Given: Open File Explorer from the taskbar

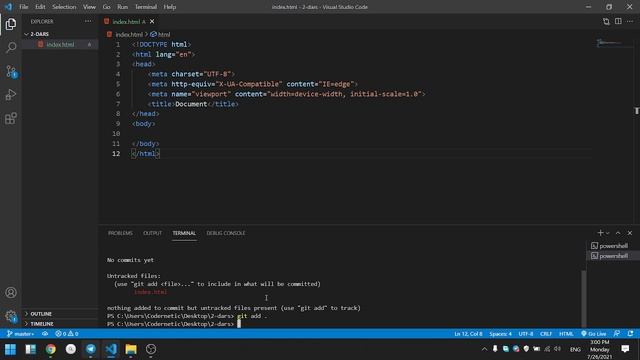Looking at the screenshot, I should pyautogui.click(x=131, y=349).
